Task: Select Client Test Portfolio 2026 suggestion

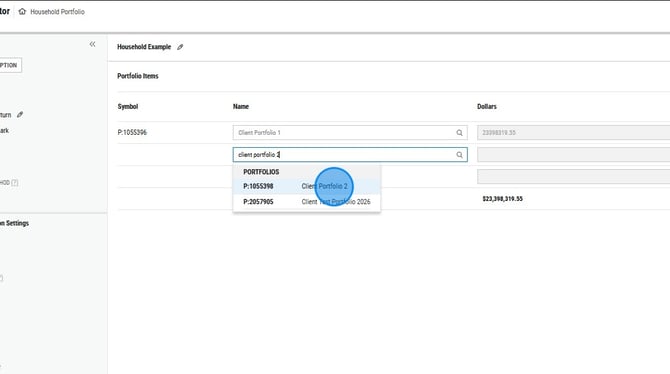Action: 307,202
